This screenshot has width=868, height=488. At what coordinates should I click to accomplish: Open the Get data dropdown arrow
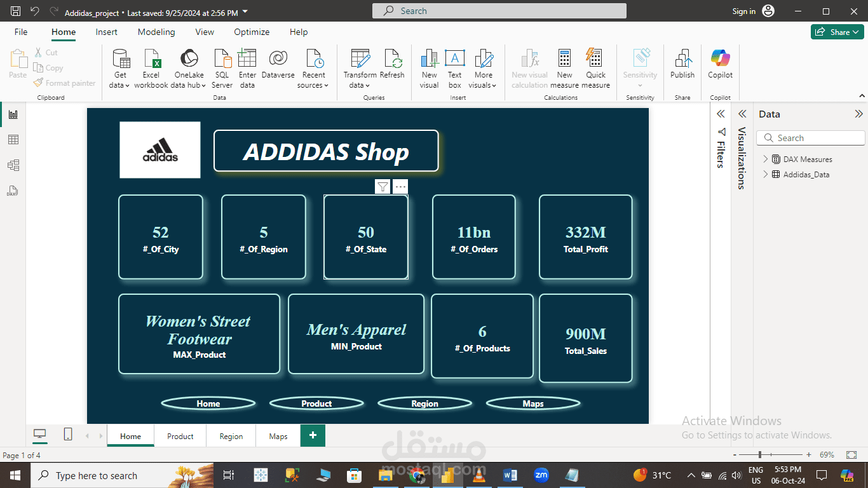click(x=128, y=86)
